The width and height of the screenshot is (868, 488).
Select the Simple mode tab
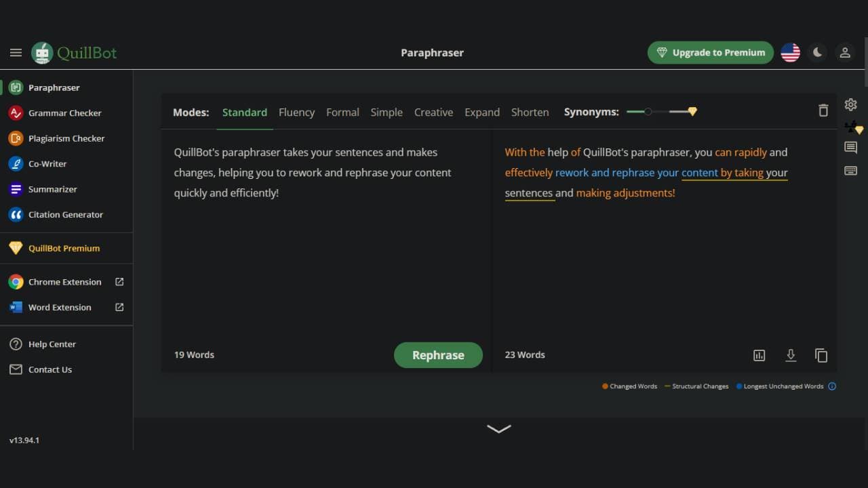click(x=387, y=113)
